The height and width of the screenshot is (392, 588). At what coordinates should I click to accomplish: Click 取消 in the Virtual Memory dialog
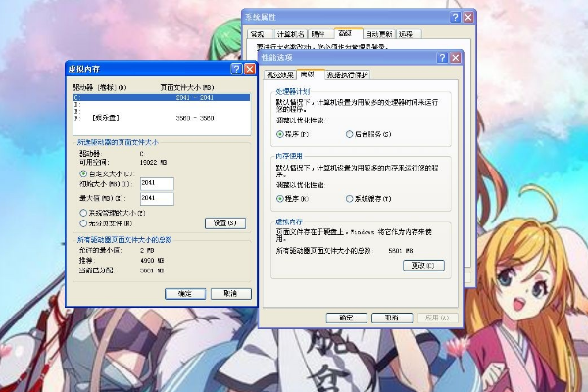(231, 294)
